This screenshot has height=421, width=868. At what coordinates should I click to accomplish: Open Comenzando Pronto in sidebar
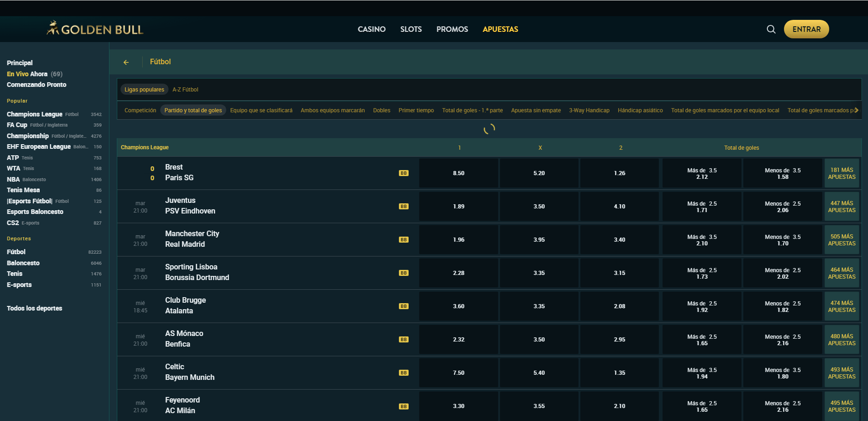click(x=36, y=85)
